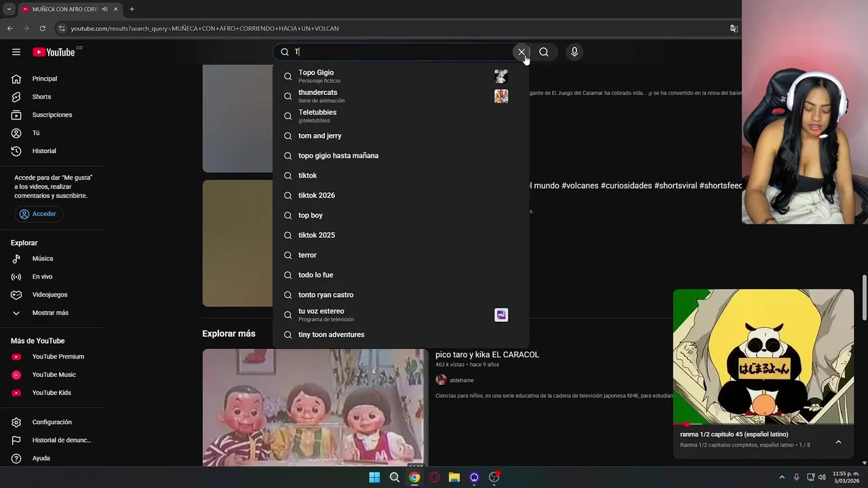Open the File Explorer taskbar icon
The width and height of the screenshot is (868, 488).
454,477
